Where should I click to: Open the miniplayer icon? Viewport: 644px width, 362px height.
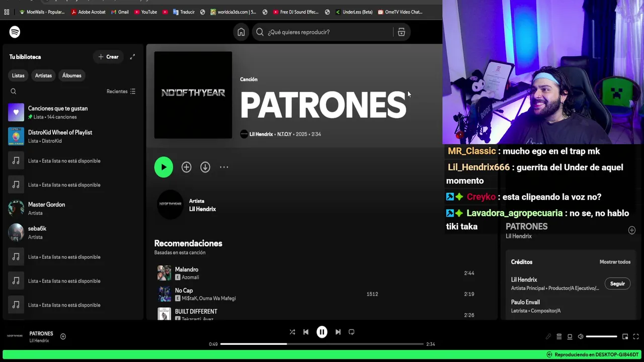(x=625, y=336)
